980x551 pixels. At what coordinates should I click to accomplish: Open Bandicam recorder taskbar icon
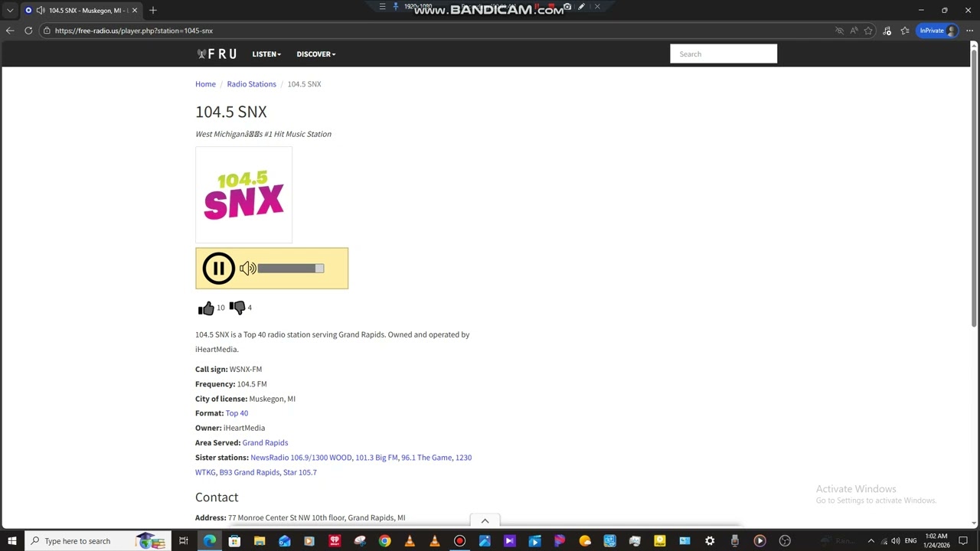[459, 541]
